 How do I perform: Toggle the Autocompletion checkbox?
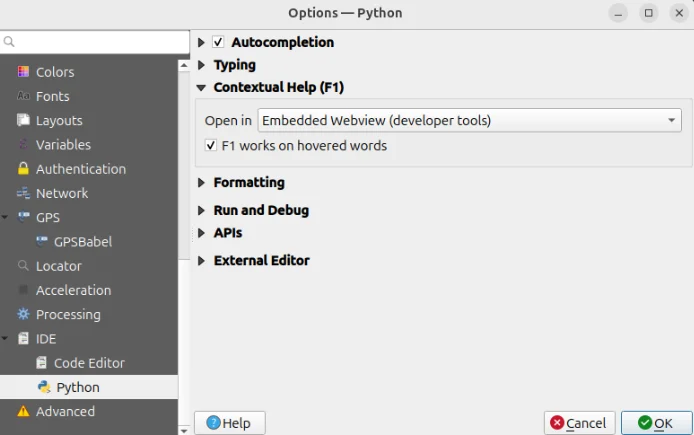pyautogui.click(x=218, y=42)
